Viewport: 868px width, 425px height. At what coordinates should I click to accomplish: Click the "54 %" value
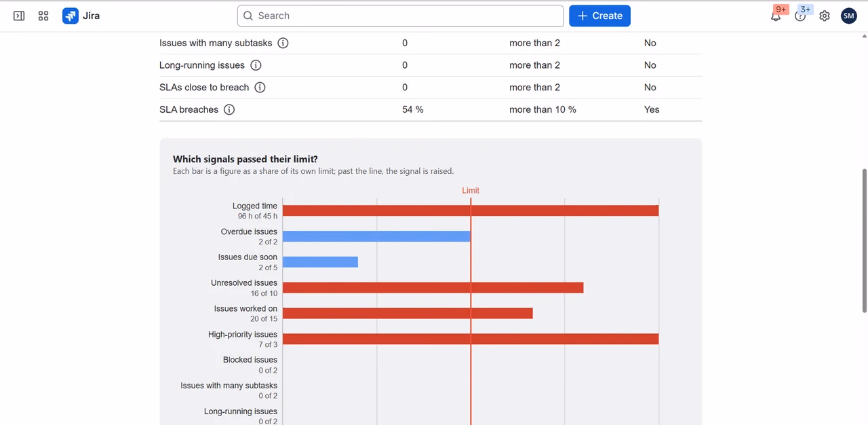click(x=413, y=109)
